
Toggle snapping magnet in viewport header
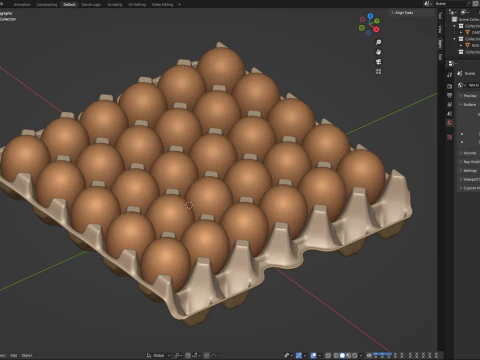point(188,355)
